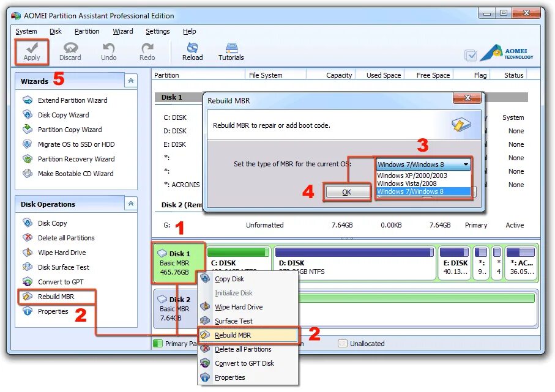Collapse the Wizards panel
This screenshot has height=392, width=555.
tap(130, 81)
